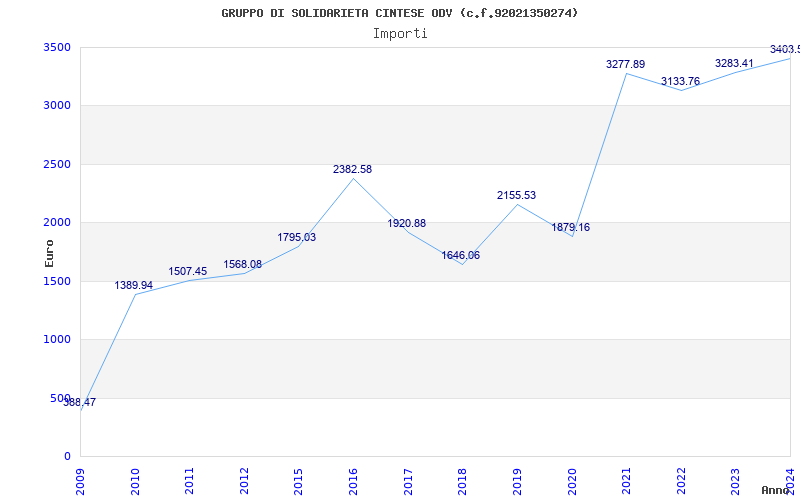Select the Importi subtitle
Viewport: 800px width, 500px height.
tap(400, 34)
